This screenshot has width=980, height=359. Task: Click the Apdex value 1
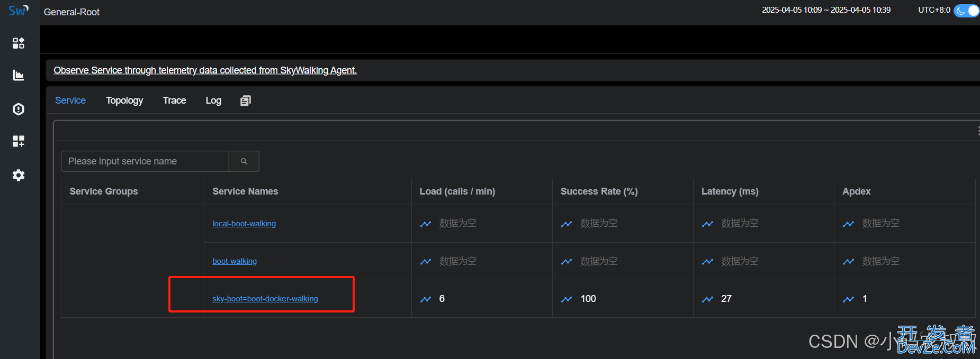point(865,299)
